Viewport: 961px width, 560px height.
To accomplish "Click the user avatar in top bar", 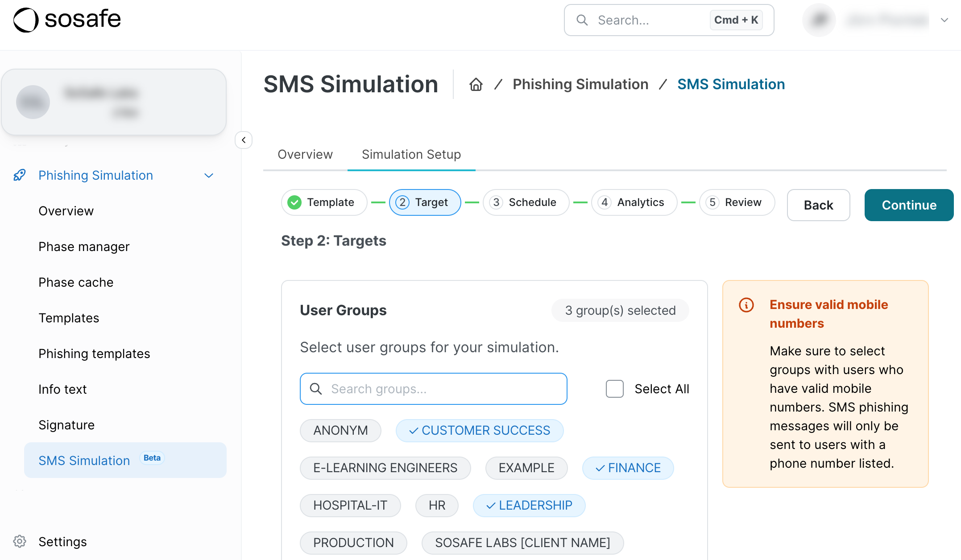I will point(819,20).
